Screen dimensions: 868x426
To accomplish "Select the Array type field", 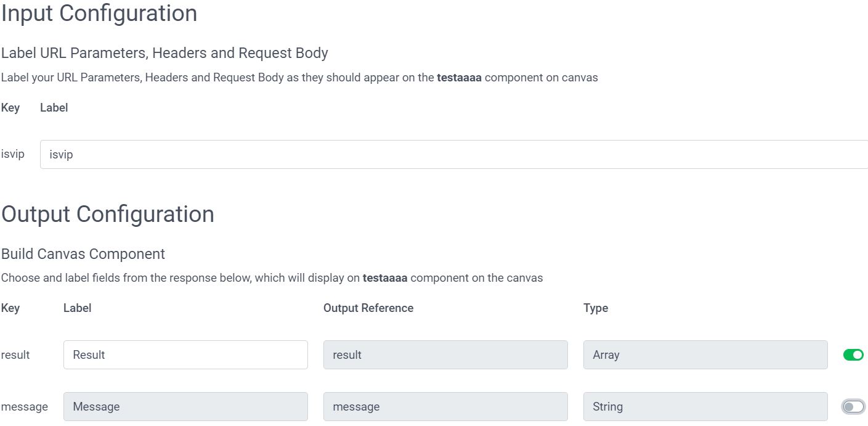I will pos(705,354).
